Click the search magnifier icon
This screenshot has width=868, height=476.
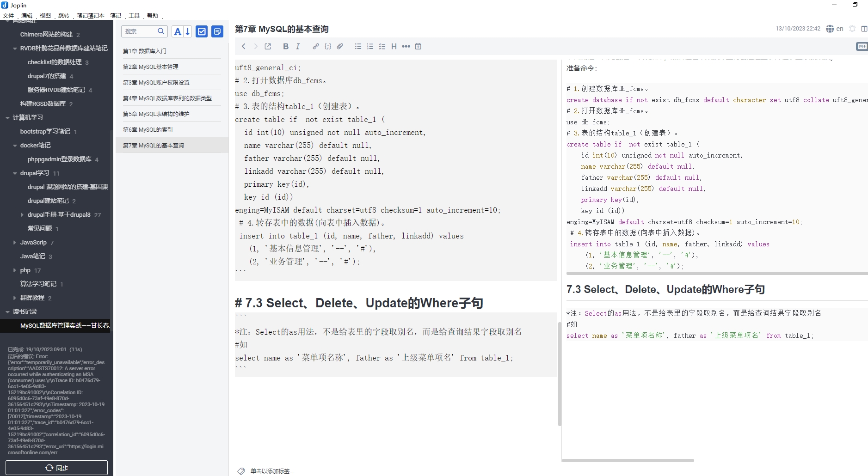[161, 31]
